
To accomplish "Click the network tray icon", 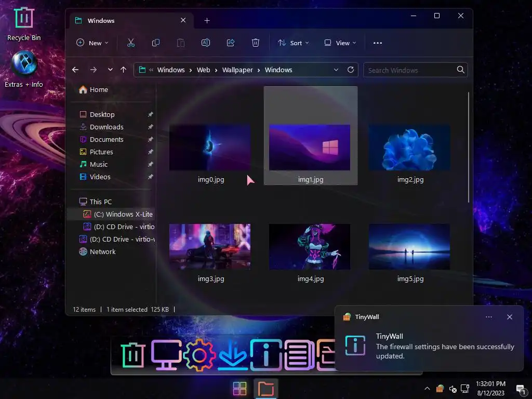I will [x=465, y=389].
